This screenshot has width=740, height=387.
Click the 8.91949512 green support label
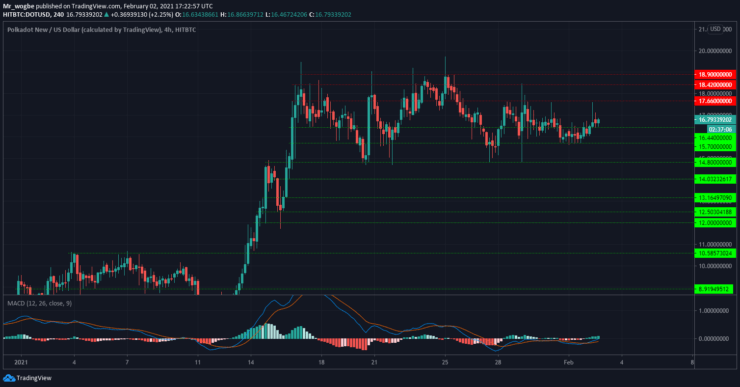pyautogui.click(x=714, y=289)
